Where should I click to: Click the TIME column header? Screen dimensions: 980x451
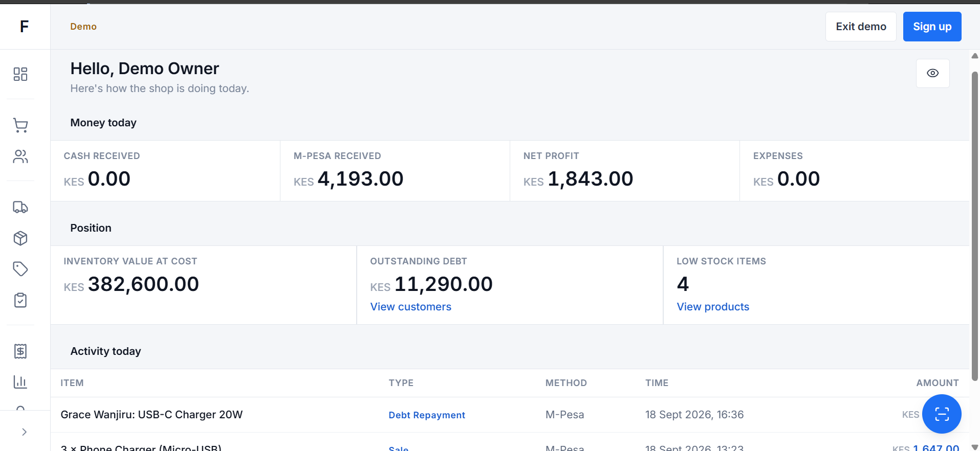tap(657, 383)
